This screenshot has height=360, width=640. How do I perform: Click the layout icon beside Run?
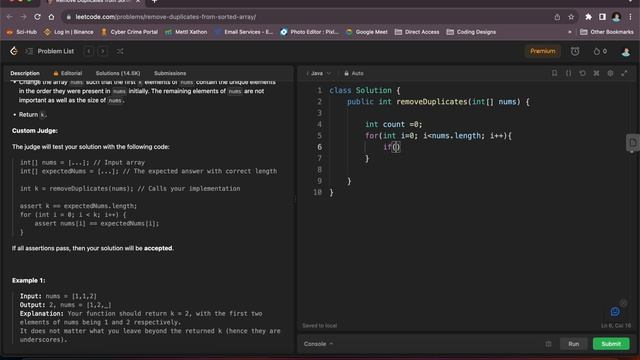[549, 344]
